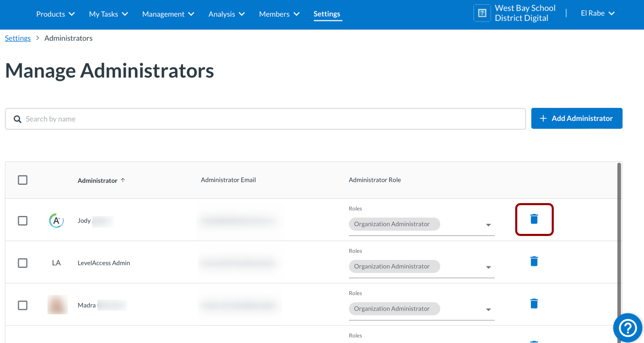Delete the LevelAccess Admin administrator
The width and height of the screenshot is (644, 343).
click(534, 261)
